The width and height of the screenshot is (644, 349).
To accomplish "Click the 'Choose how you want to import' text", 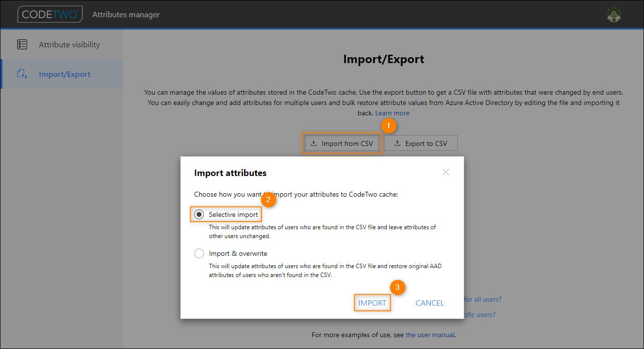I will pyautogui.click(x=296, y=194).
